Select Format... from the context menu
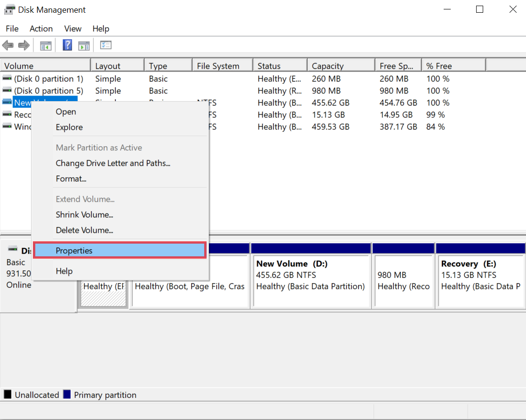526x420 pixels. coord(121,179)
